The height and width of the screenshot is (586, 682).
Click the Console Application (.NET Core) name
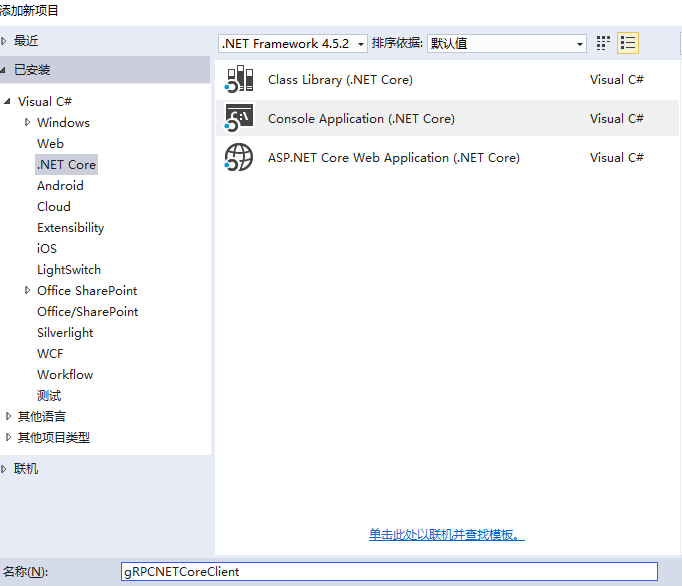[361, 118]
